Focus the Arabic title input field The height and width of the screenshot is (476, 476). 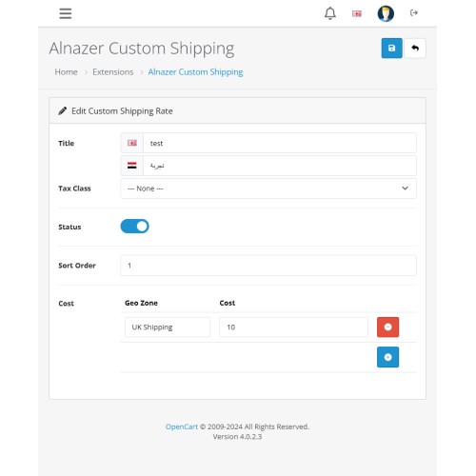tap(280, 166)
